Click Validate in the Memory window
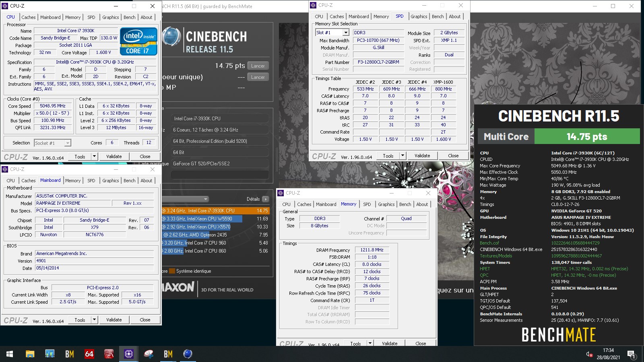The height and width of the screenshot is (362, 644). (x=390, y=343)
